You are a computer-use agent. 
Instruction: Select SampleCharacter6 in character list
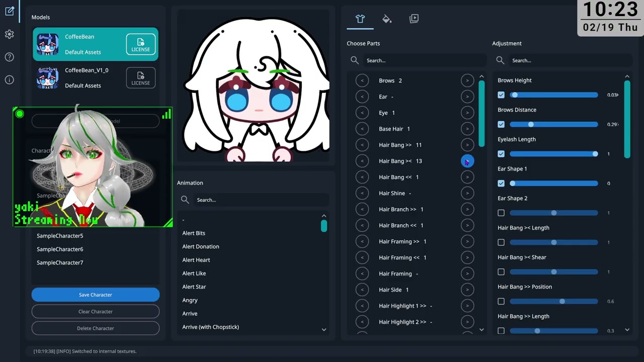pyautogui.click(x=60, y=249)
